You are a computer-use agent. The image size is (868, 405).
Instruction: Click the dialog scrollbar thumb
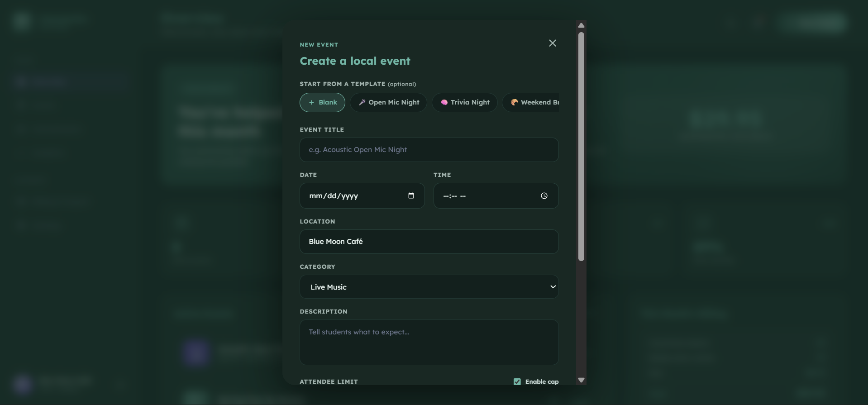[582, 147]
